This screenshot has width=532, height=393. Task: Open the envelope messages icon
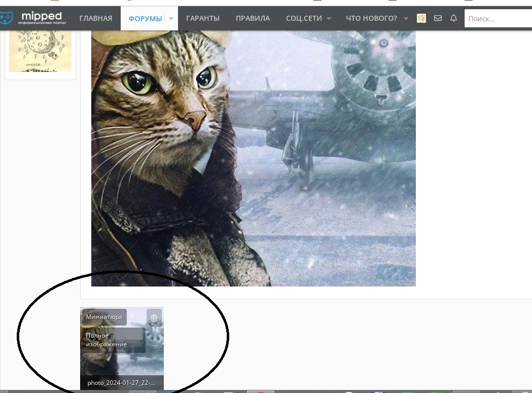click(x=438, y=18)
